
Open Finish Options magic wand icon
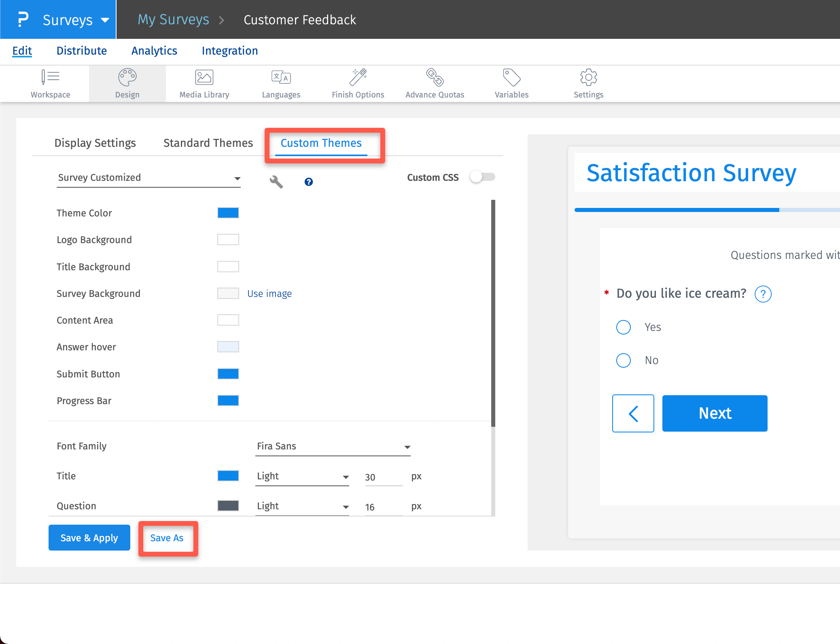tap(358, 77)
